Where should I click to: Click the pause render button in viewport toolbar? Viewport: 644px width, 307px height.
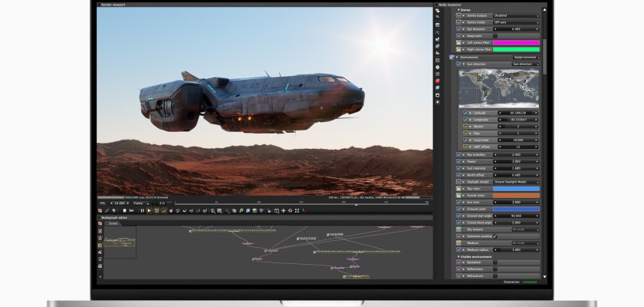tap(142, 210)
